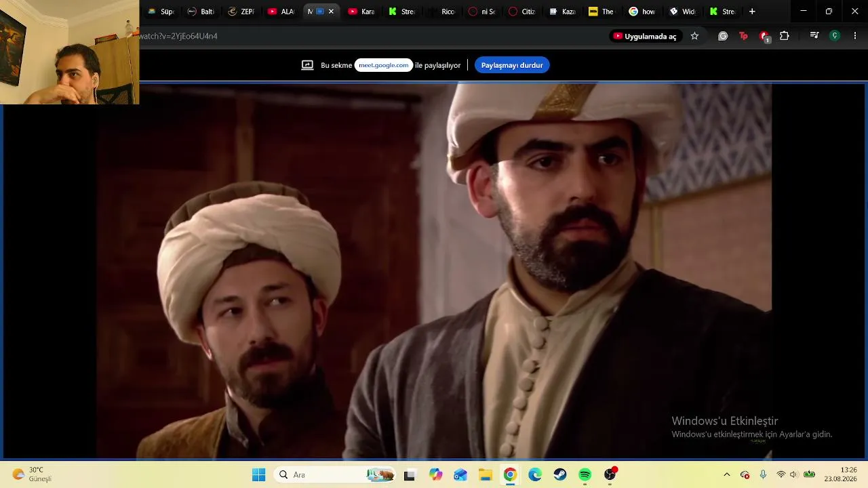Switch to the Süpe tab

click(x=161, y=12)
